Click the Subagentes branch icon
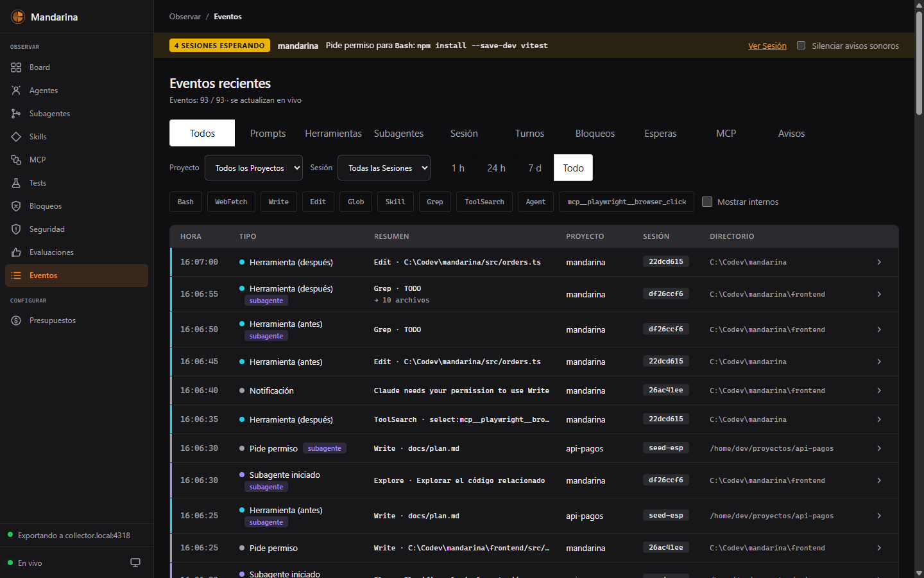Image resolution: width=924 pixels, height=578 pixels. 16,114
